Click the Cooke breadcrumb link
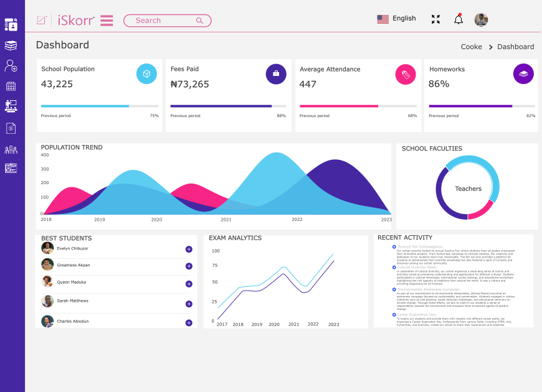Image resolution: width=542 pixels, height=392 pixels. tap(471, 47)
